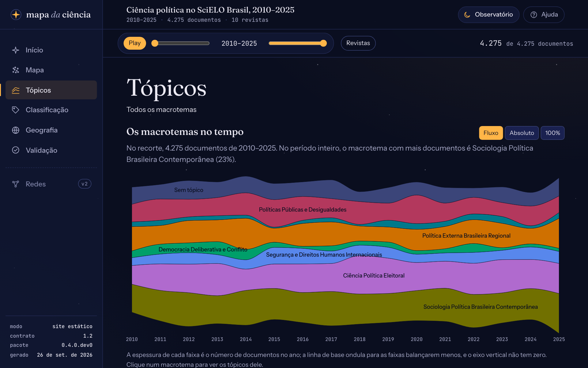Open the Redes section
This screenshot has height=368, width=588.
click(51, 184)
